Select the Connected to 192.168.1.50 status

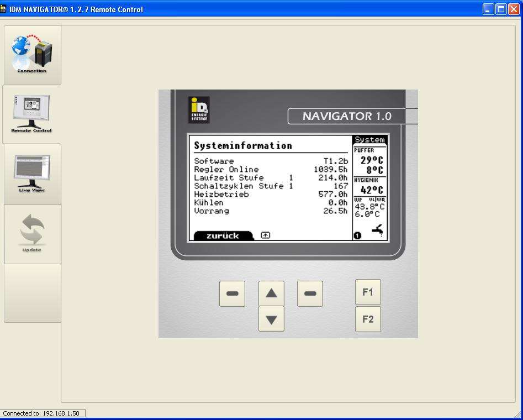[41, 413]
